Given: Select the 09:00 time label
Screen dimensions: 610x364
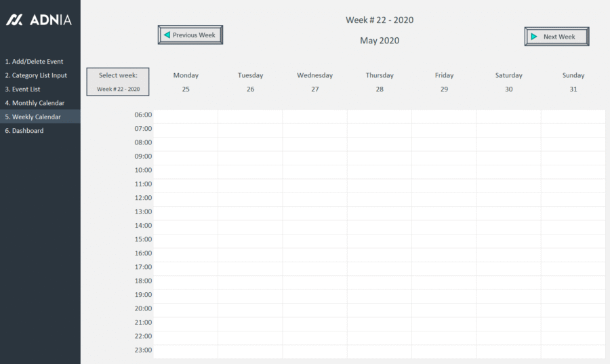Looking at the screenshot, I should tap(143, 157).
